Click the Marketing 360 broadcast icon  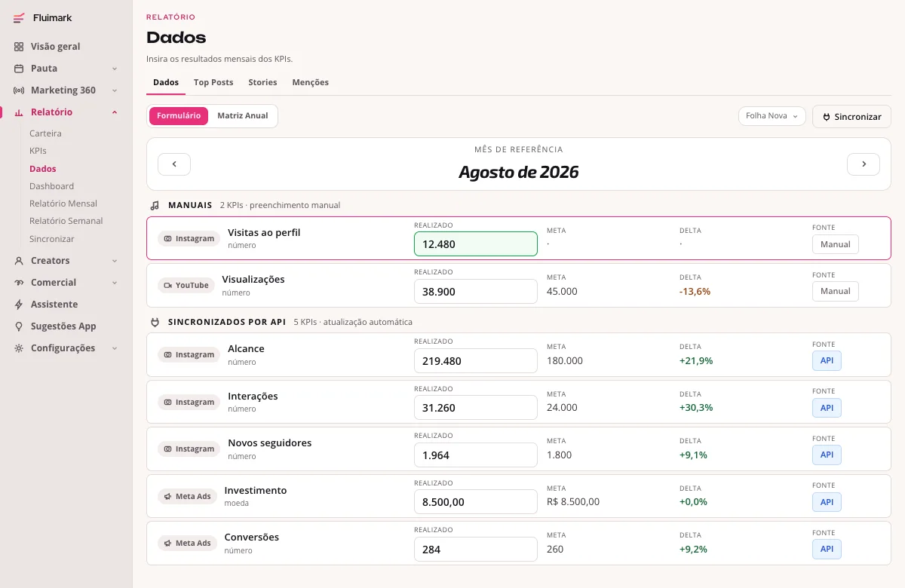point(19,90)
